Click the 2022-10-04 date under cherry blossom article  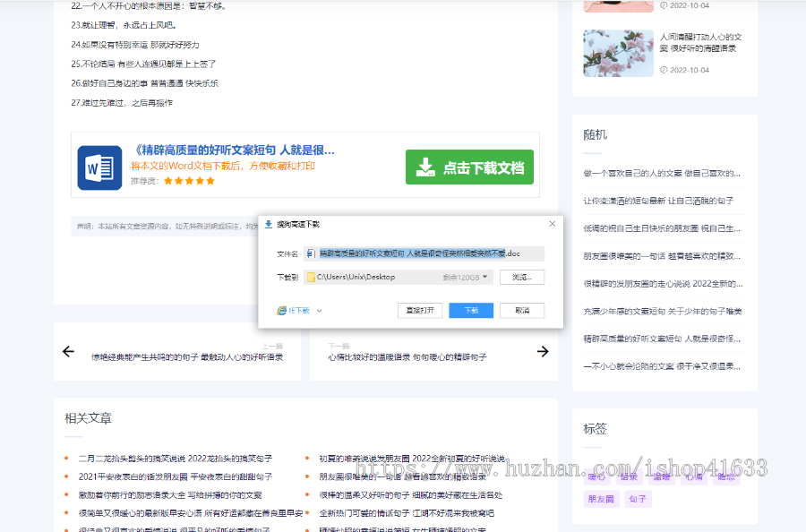tap(690, 70)
